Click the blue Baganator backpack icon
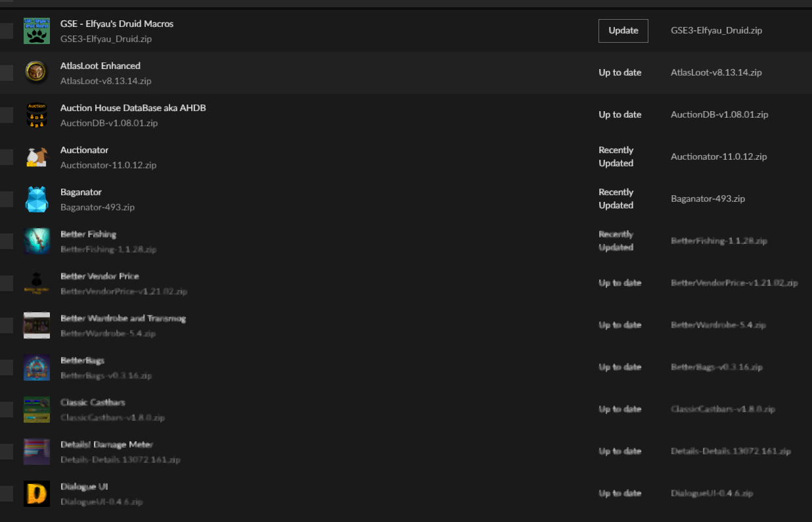This screenshot has height=522, width=812. coord(37,199)
